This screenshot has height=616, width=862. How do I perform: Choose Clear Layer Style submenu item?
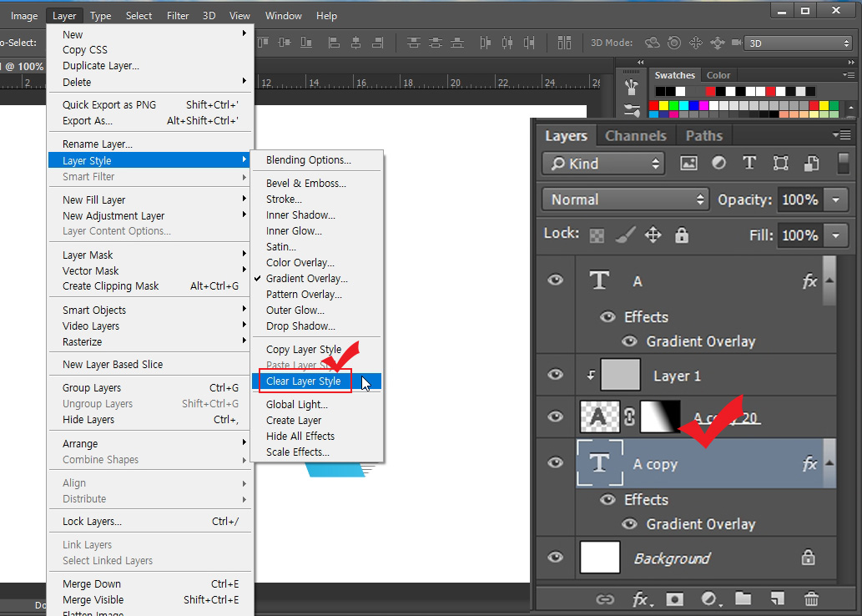click(316, 381)
